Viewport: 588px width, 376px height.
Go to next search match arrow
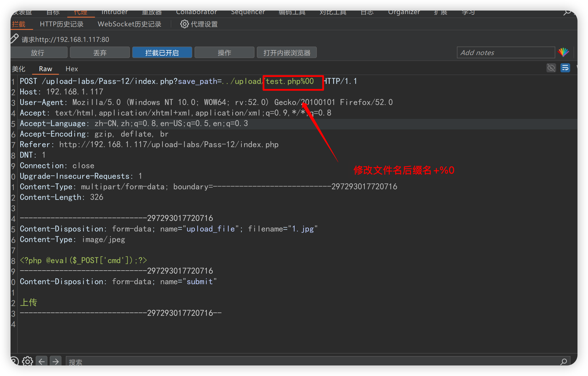tap(56, 361)
